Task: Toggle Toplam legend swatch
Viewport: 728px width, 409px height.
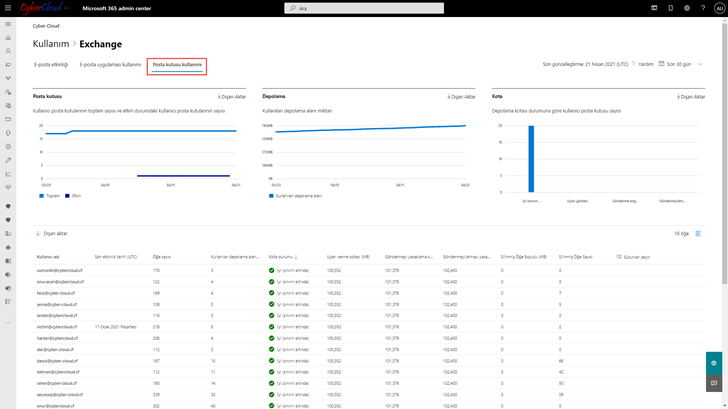Action: click(x=41, y=196)
